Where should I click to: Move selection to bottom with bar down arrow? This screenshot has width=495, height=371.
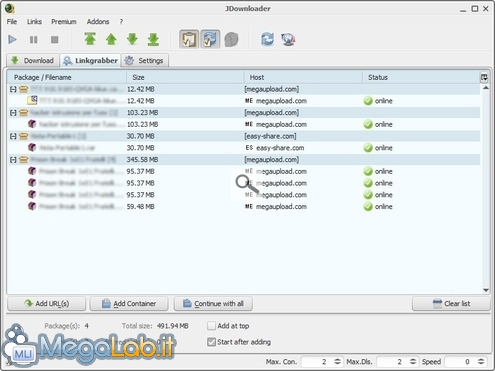click(x=153, y=39)
